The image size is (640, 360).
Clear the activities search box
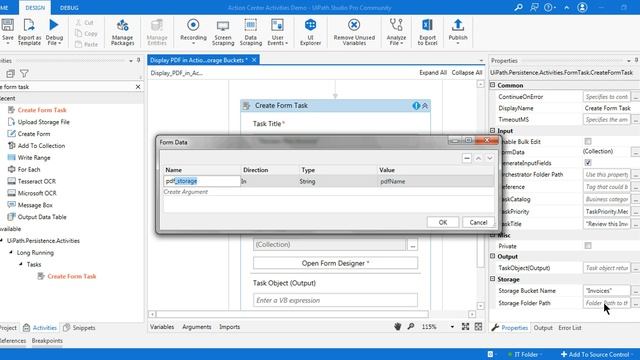click(x=138, y=87)
